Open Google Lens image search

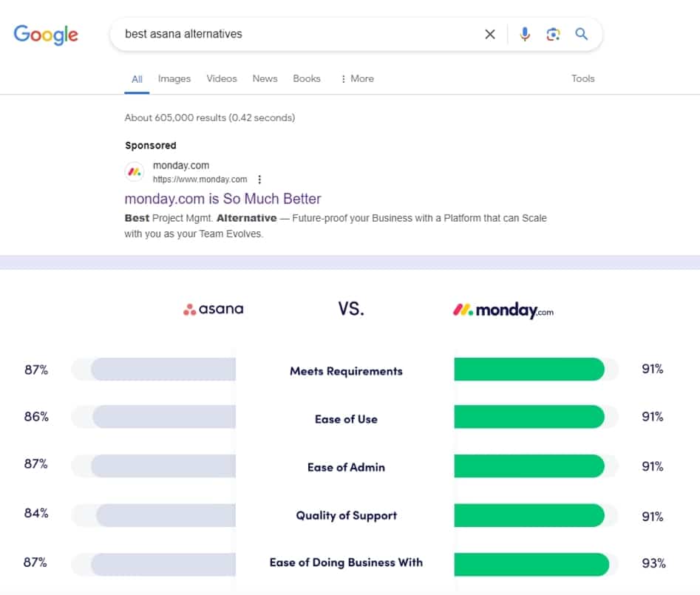click(553, 34)
